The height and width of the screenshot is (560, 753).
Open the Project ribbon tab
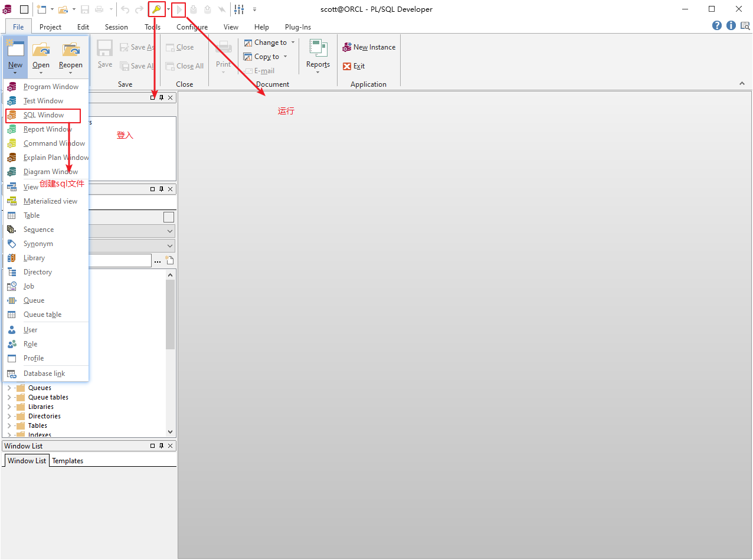coord(50,27)
